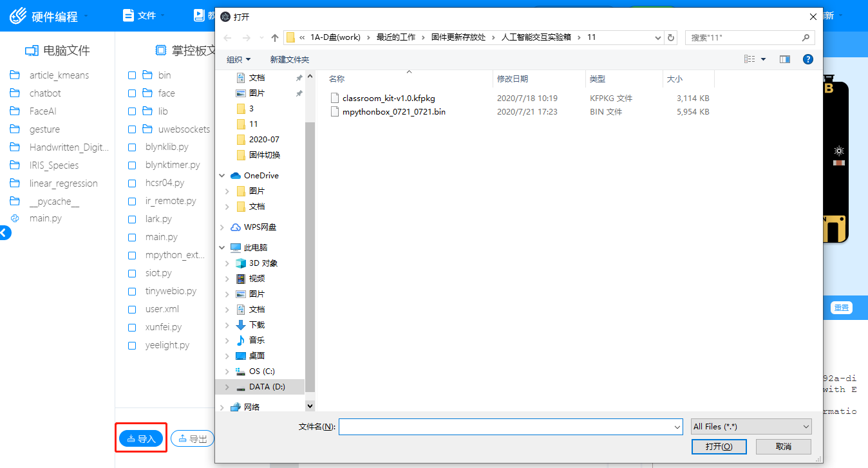Image resolution: width=868 pixels, height=468 pixels.
Task: Click the 导入 import button
Action: click(141, 439)
